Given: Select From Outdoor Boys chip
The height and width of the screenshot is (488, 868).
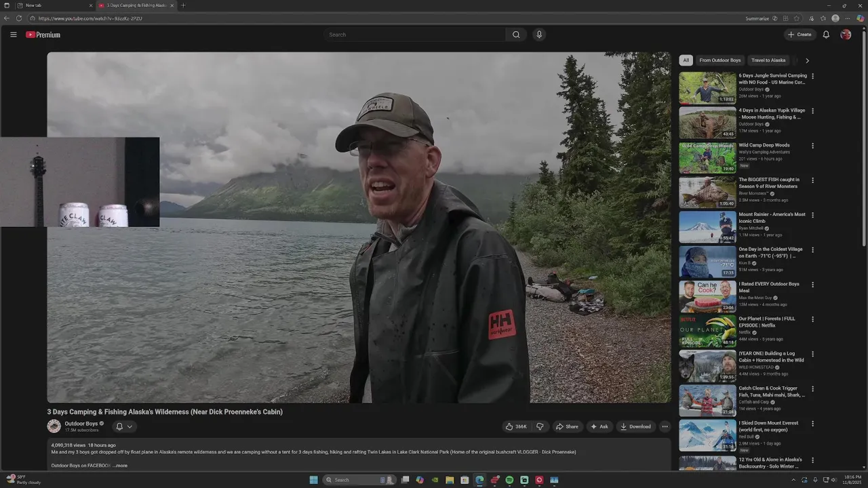Looking at the screenshot, I should [x=720, y=60].
